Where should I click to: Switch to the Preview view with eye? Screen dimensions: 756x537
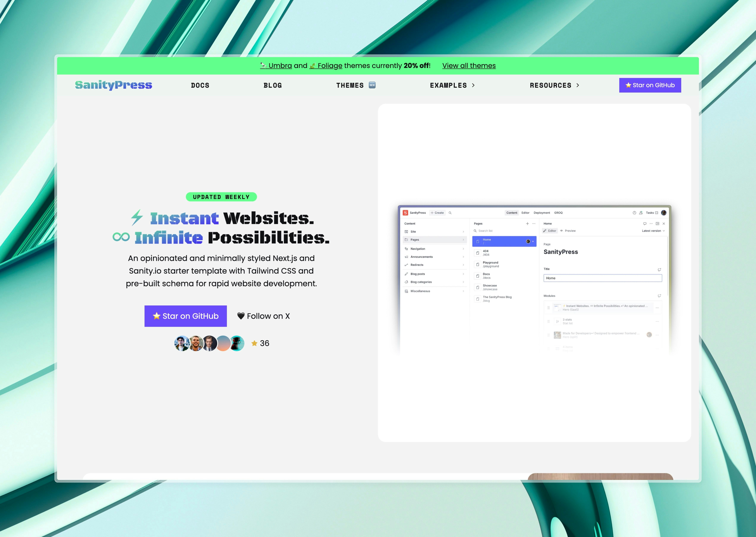coord(568,231)
